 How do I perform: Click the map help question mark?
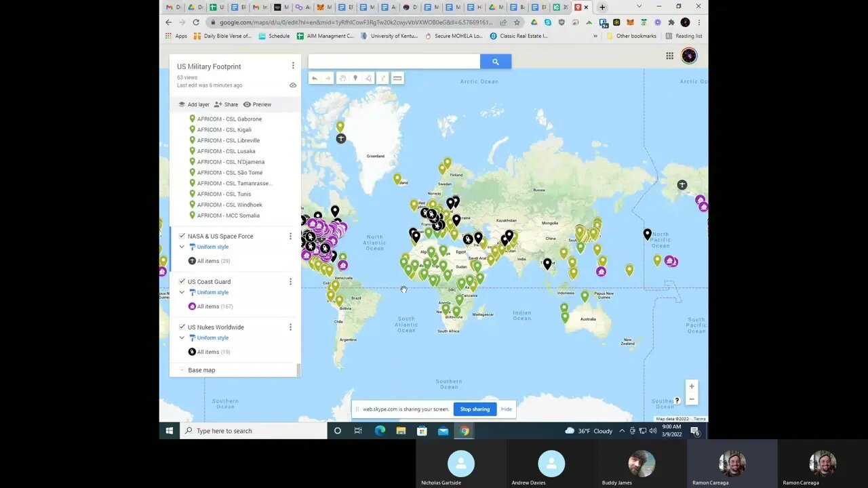[x=677, y=401]
